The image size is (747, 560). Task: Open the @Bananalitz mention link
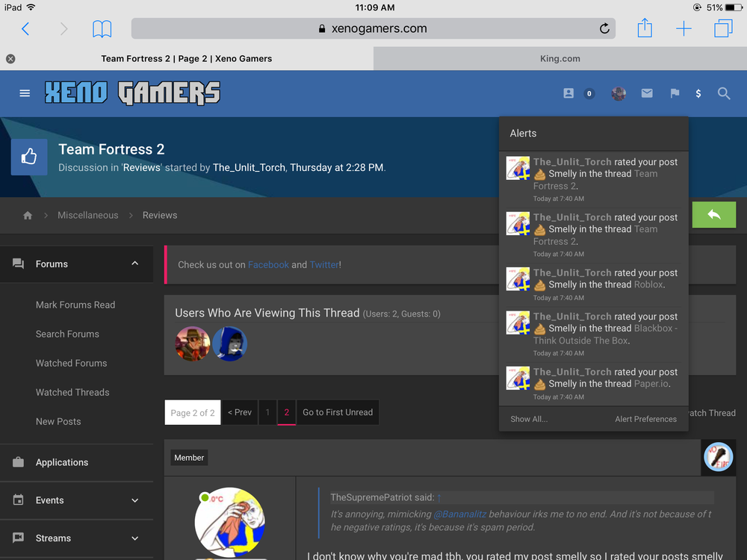[x=459, y=514]
